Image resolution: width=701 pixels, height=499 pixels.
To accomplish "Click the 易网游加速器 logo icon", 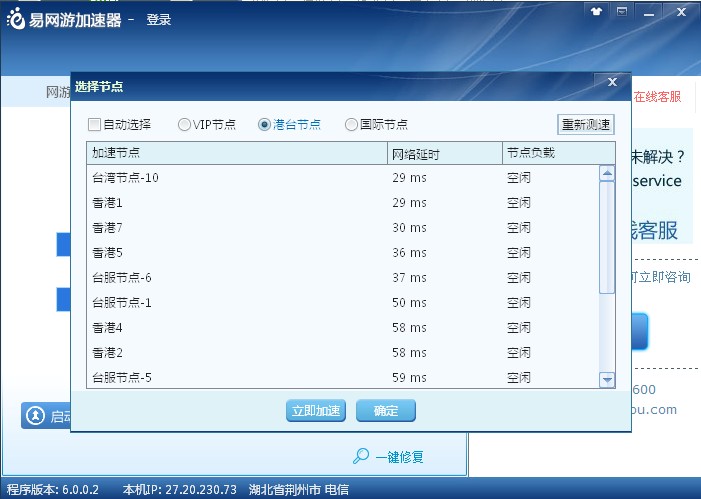I will (16, 19).
